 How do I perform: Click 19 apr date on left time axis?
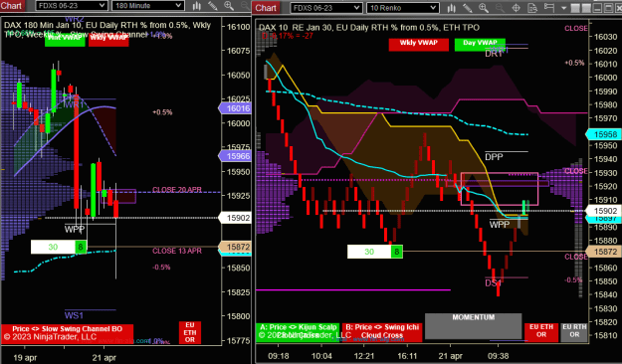tap(26, 358)
